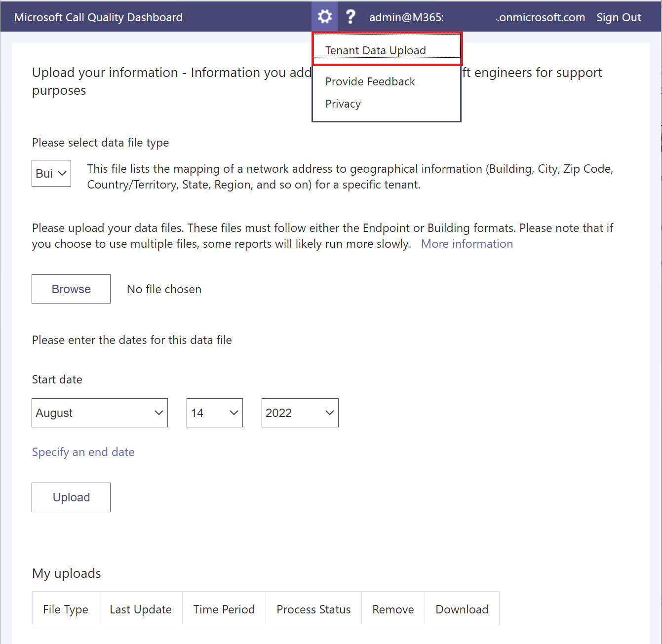The image size is (662, 644).
Task: Open the Privacy menu entry
Action: (343, 104)
